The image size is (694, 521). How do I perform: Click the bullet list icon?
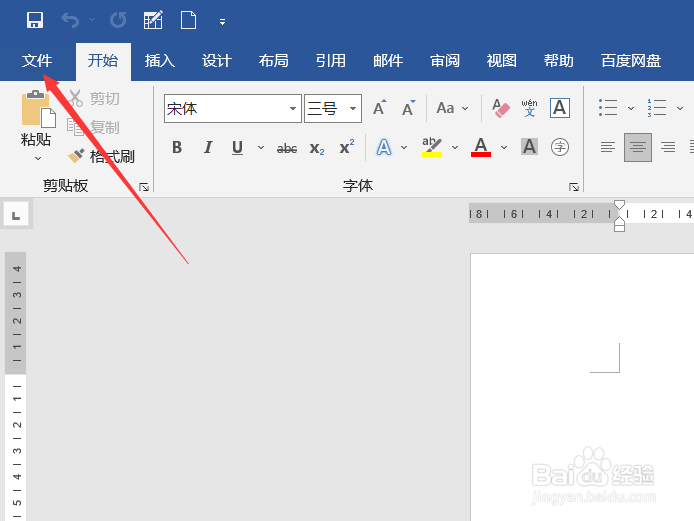pyautogui.click(x=608, y=108)
